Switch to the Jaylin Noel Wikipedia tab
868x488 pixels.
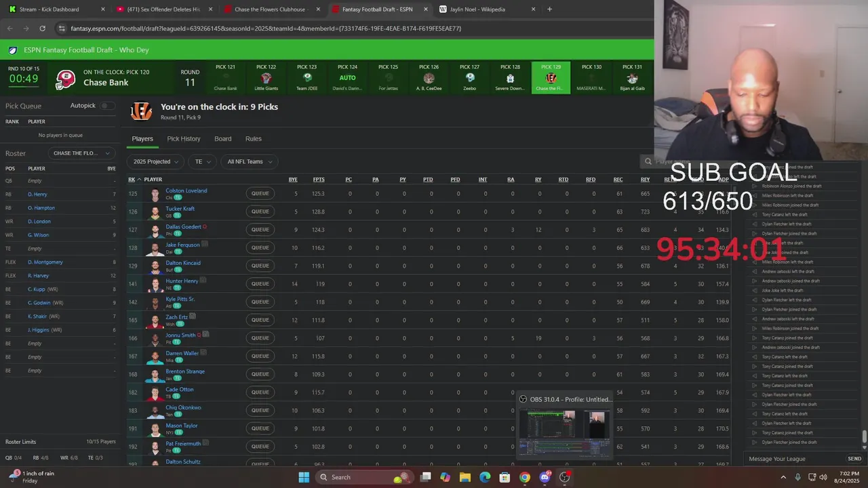tap(487, 9)
